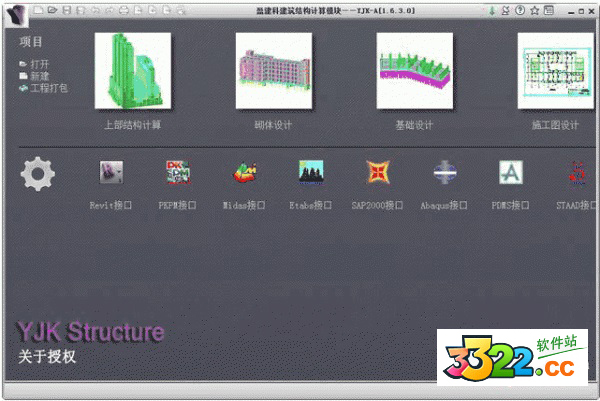600x401 pixels.
Task: Launch the PKPM接口 icon
Action: [x=178, y=172]
